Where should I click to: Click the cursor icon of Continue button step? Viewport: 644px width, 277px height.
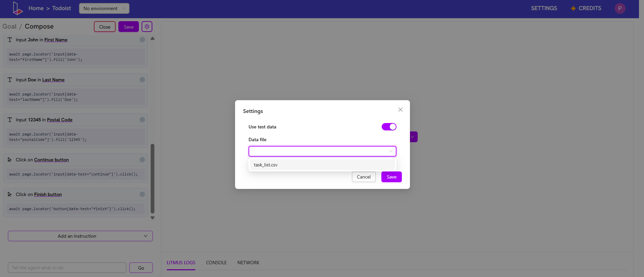[x=10, y=160]
